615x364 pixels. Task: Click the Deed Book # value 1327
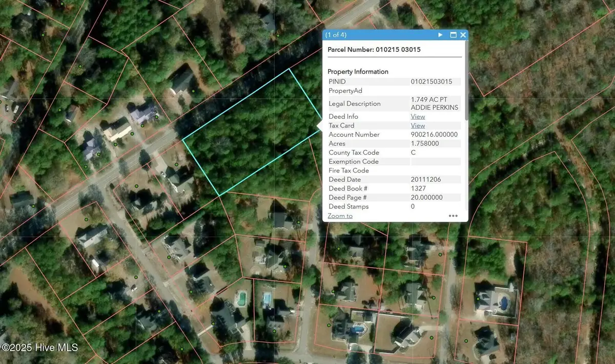point(419,188)
